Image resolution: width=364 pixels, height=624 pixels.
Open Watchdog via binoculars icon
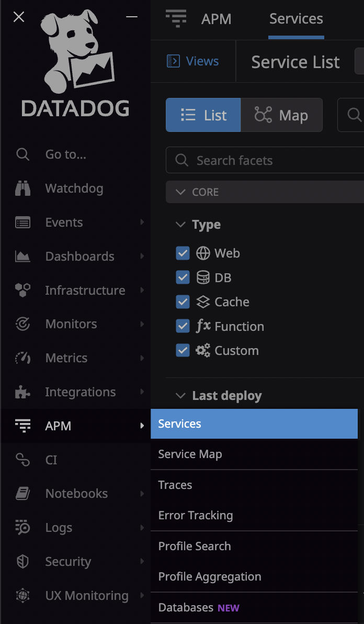pyautogui.click(x=22, y=188)
